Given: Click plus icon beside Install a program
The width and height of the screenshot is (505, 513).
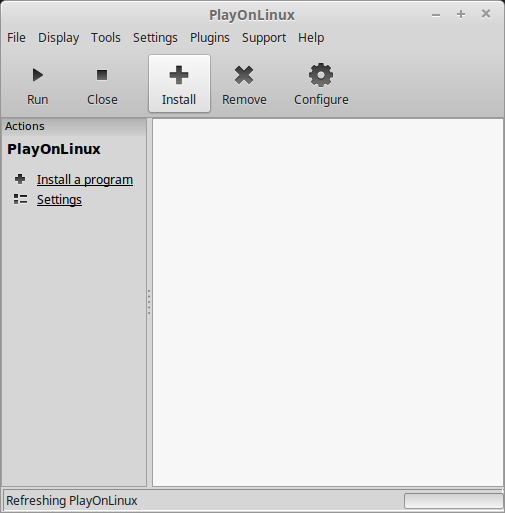Looking at the screenshot, I should coord(20,179).
